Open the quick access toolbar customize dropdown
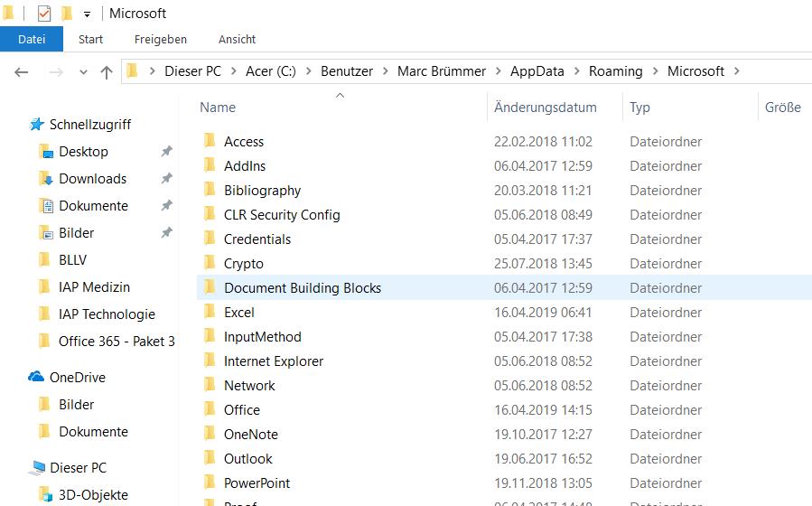This screenshot has width=812, height=506. tap(87, 14)
